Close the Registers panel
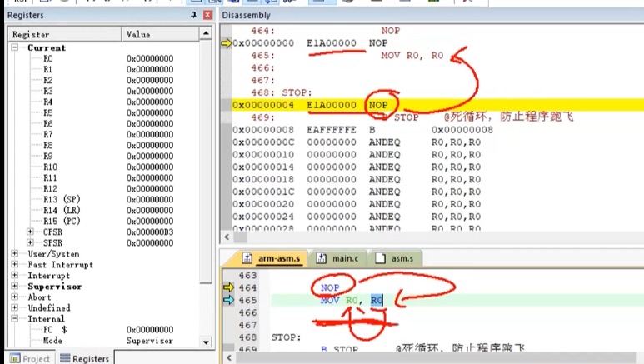 click(207, 15)
